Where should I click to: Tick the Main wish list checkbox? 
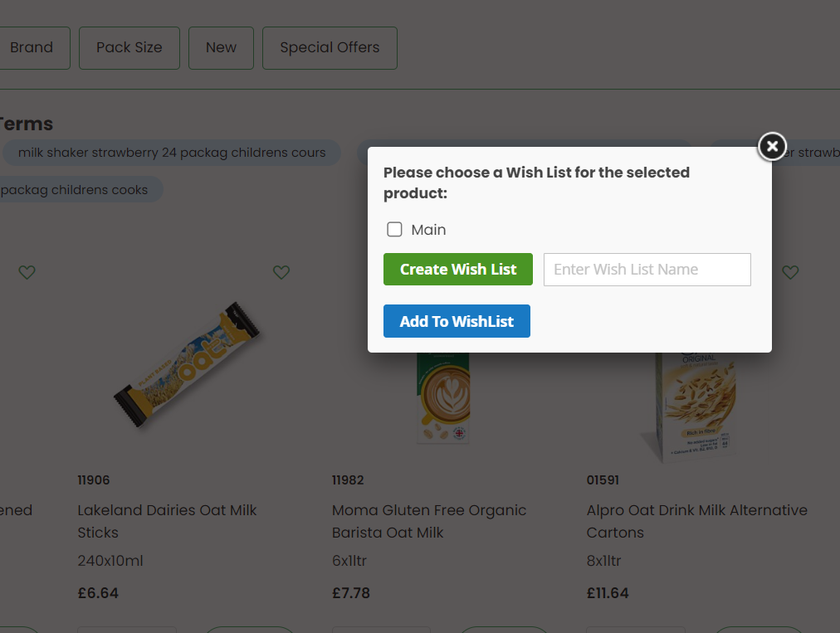(395, 230)
